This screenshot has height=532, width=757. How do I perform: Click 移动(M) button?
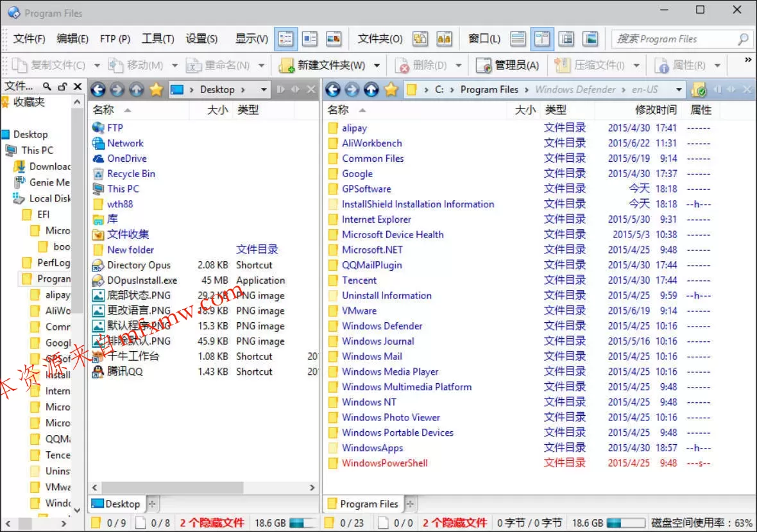coord(135,65)
